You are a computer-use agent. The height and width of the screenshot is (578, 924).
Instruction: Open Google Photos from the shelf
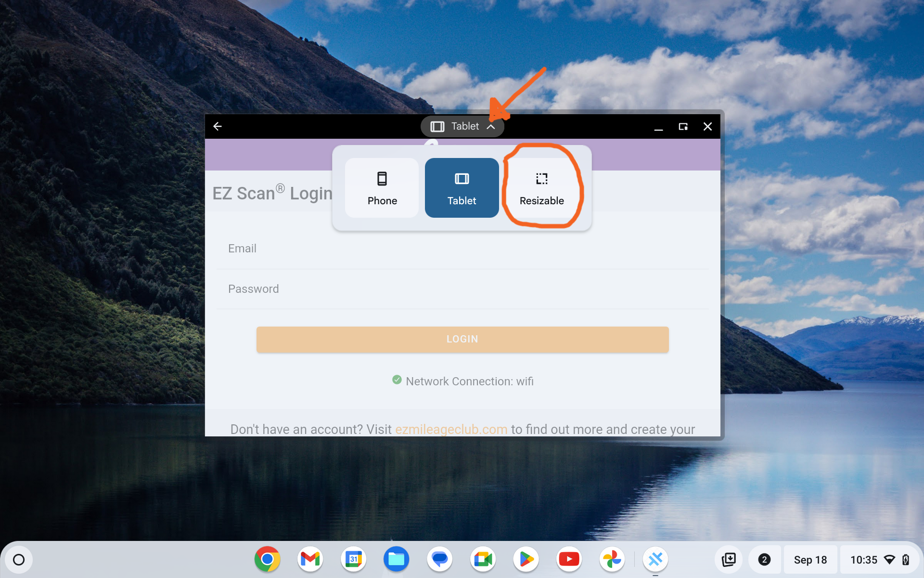tap(612, 559)
